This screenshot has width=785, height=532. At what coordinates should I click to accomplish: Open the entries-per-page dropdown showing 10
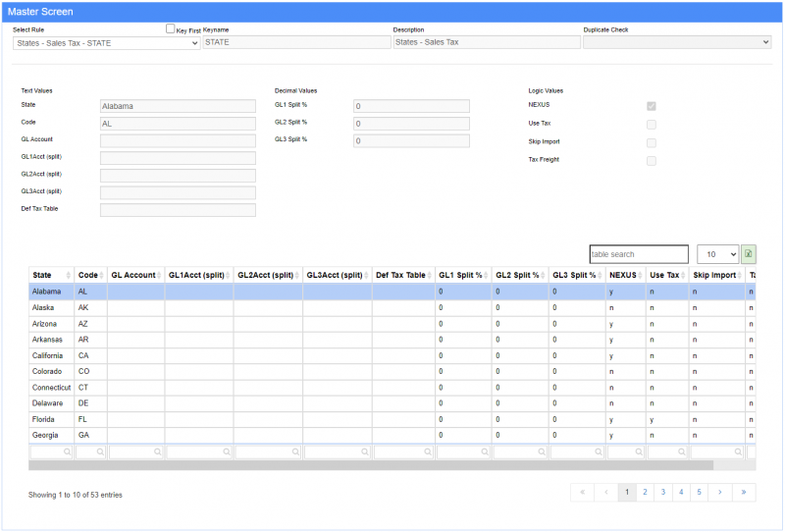click(717, 254)
